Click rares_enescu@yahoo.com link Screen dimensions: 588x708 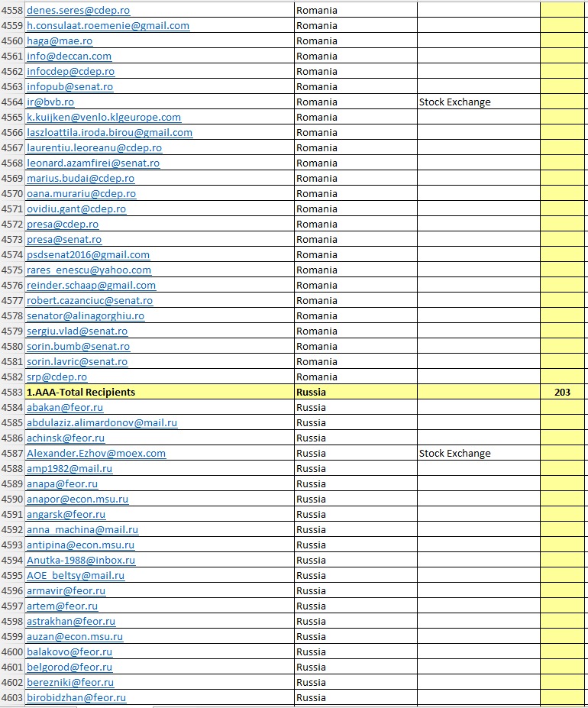[89, 270]
